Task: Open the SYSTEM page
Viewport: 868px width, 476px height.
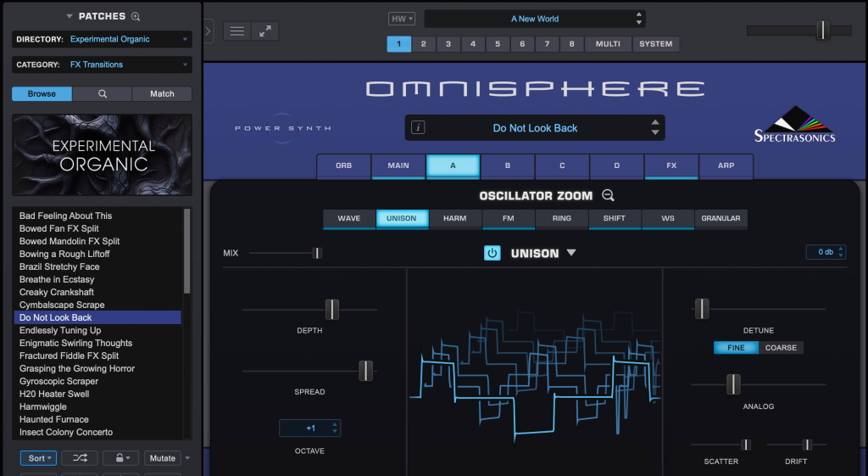Action: pyautogui.click(x=656, y=44)
